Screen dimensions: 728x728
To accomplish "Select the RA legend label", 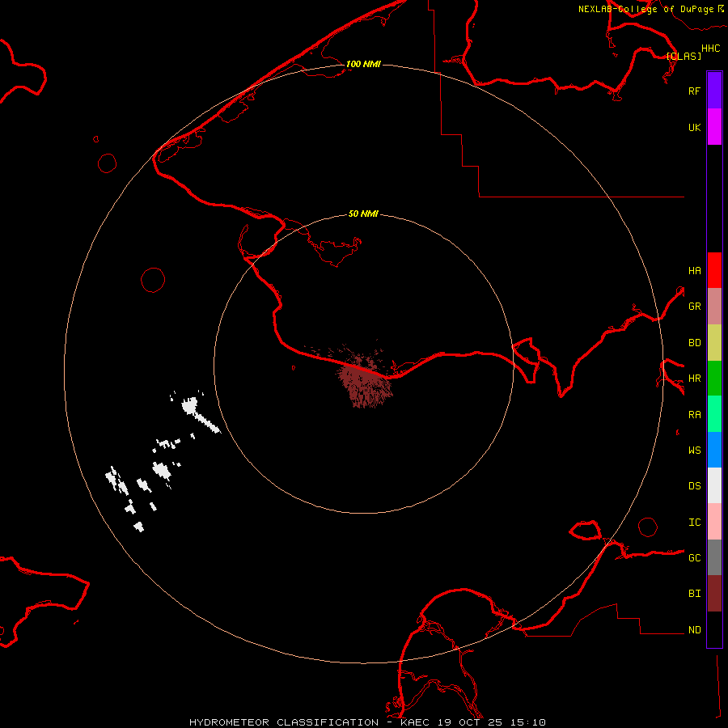I will pyautogui.click(x=694, y=415).
